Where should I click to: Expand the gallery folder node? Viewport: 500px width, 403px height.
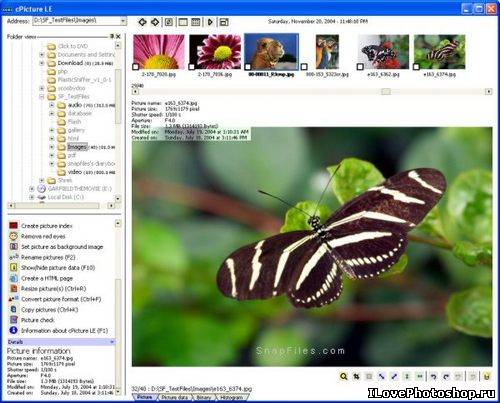click(x=52, y=130)
